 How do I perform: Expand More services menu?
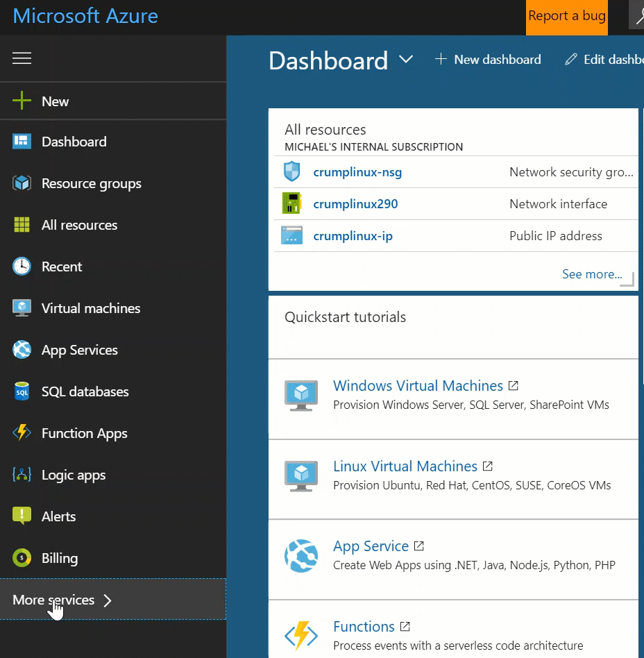pos(62,600)
